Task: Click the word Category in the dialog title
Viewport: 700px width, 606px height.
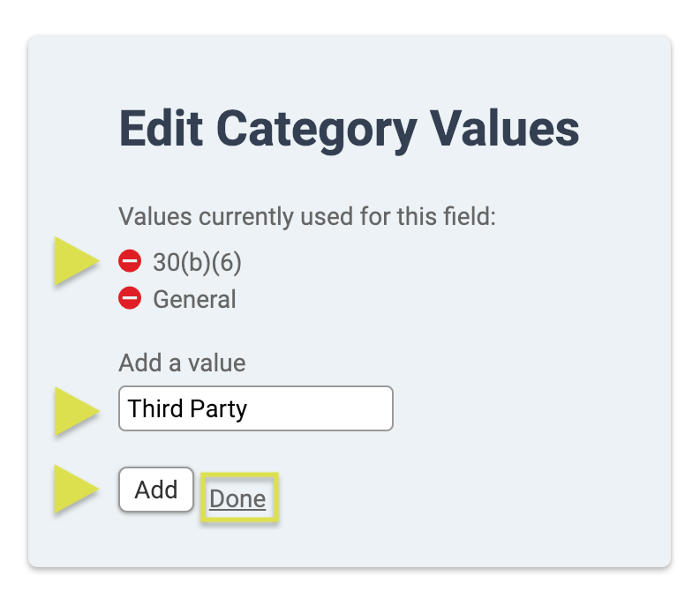Action: (317, 130)
